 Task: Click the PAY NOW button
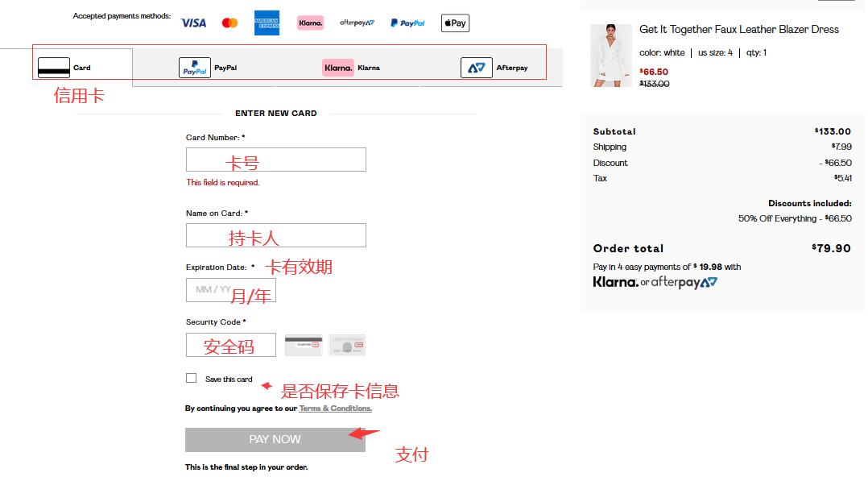pyautogui.click(x=275, y=439)
